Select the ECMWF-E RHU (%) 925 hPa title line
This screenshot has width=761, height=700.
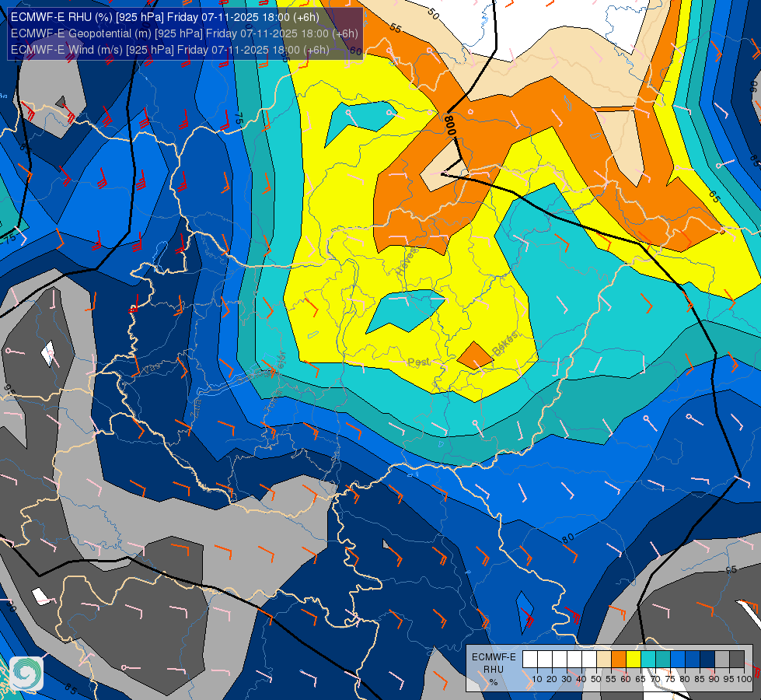(165, 17)
